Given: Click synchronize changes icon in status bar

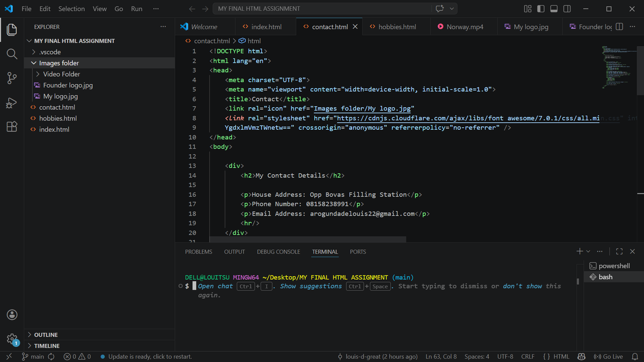Looking at the screenshot, I should 52,357.
